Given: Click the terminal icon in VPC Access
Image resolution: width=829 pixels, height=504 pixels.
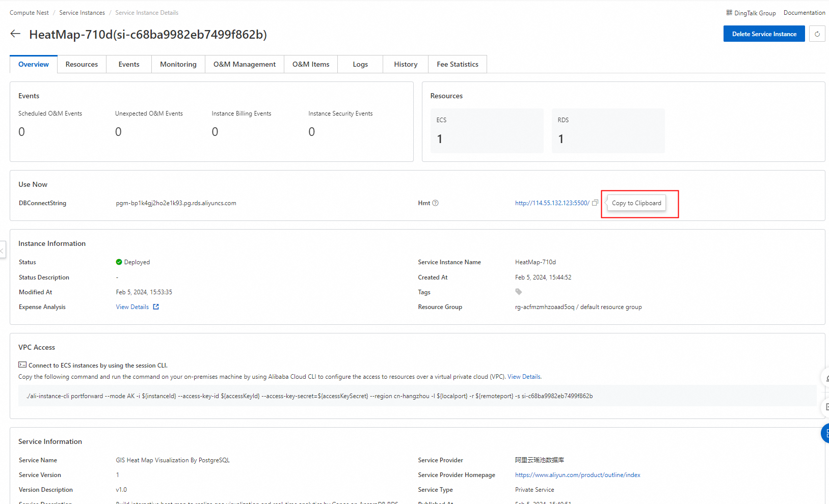Looking at the screenshot, I should (22, 365).
